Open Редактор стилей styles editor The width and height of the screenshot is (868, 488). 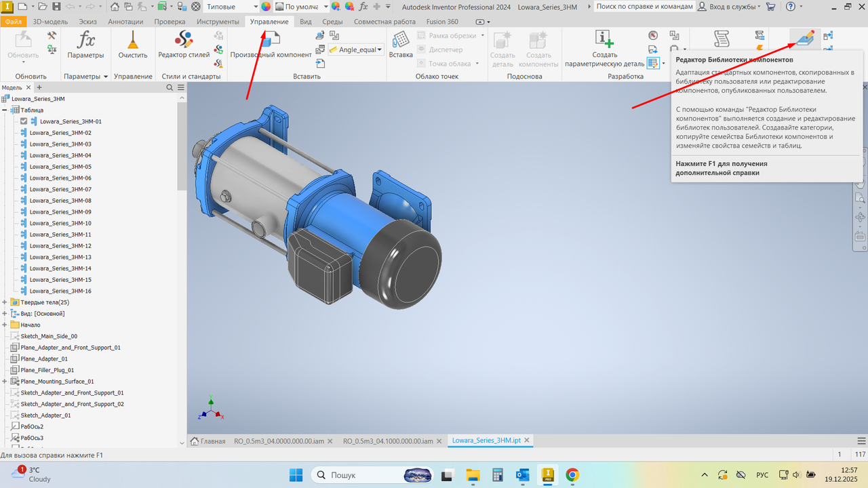[x=184, y=45]
